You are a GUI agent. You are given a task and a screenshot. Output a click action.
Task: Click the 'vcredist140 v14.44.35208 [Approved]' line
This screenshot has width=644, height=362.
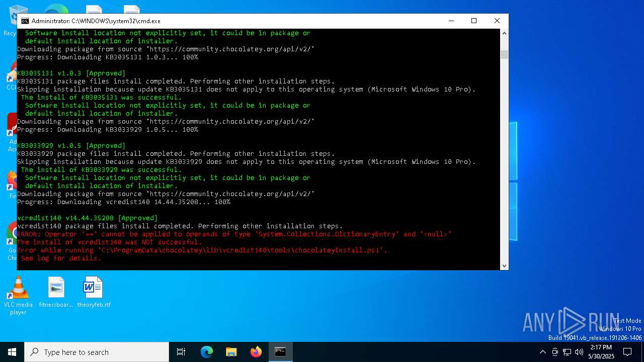(87, 218)
